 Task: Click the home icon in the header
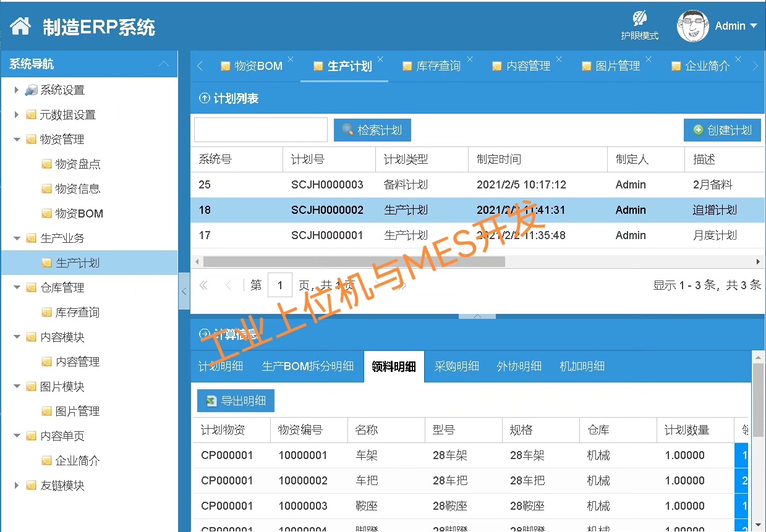click(x=20, y=26)
